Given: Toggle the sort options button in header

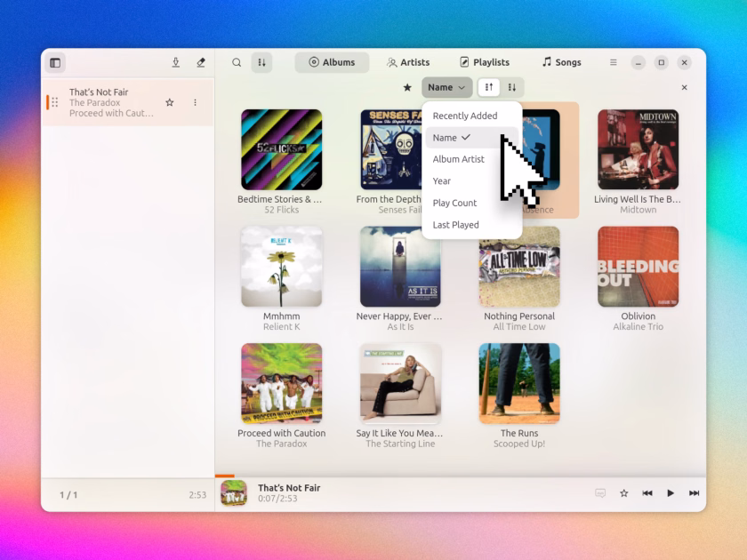Looking at the screenshot, I should tap(261, 62).
